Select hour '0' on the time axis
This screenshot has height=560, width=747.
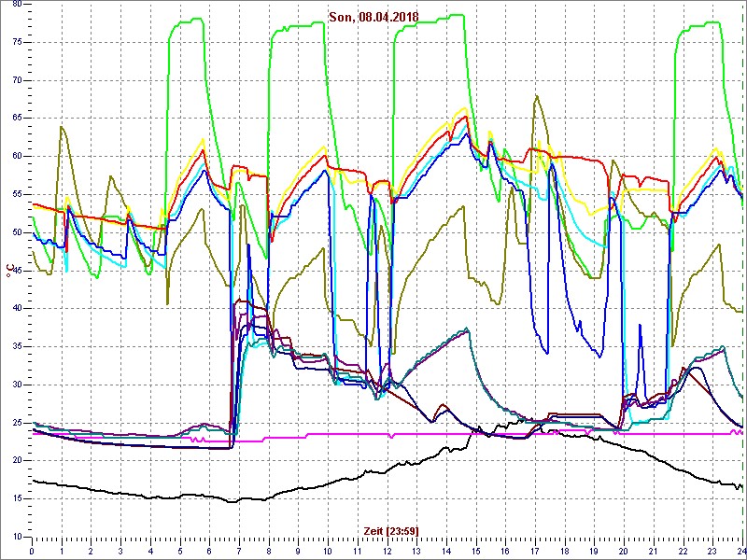(32, 551)
